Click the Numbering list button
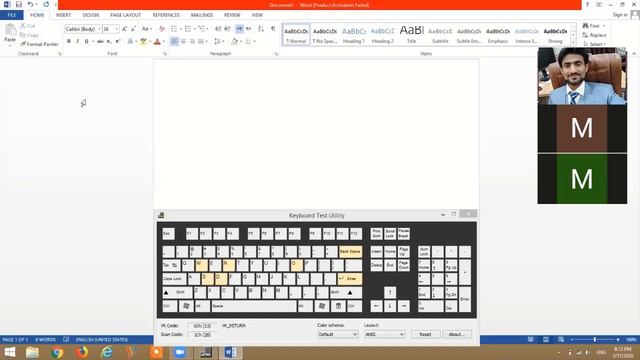Image resolution: width=640 pixels, height=360 pixels. (189, 29)
